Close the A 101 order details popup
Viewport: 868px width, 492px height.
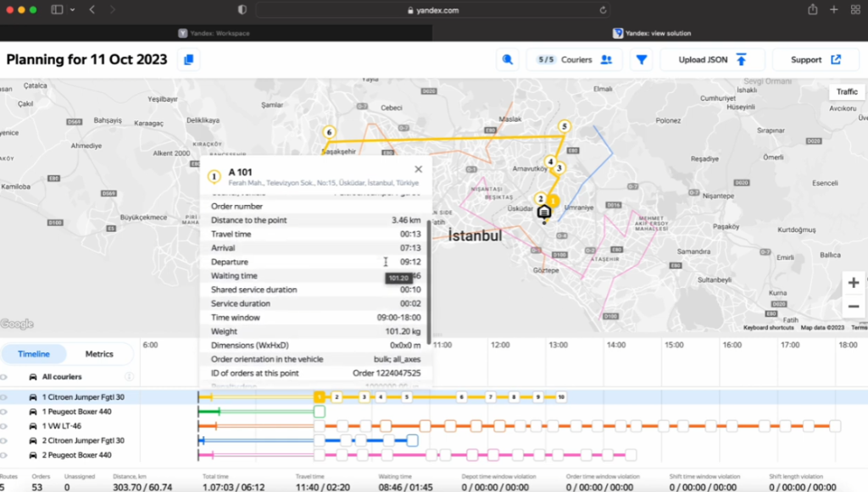click(418, 169)
